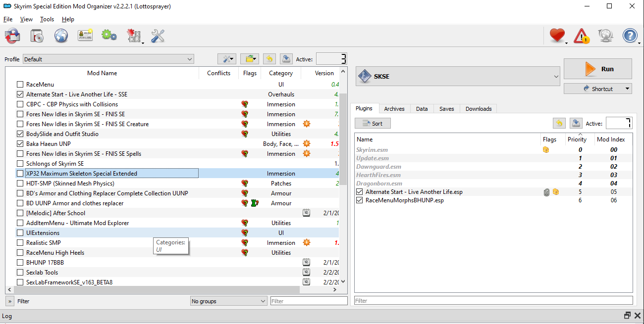Click the SKSE executable icon
Screen dimensions: 644x324
pyautogui.click(x=365, y=76)
